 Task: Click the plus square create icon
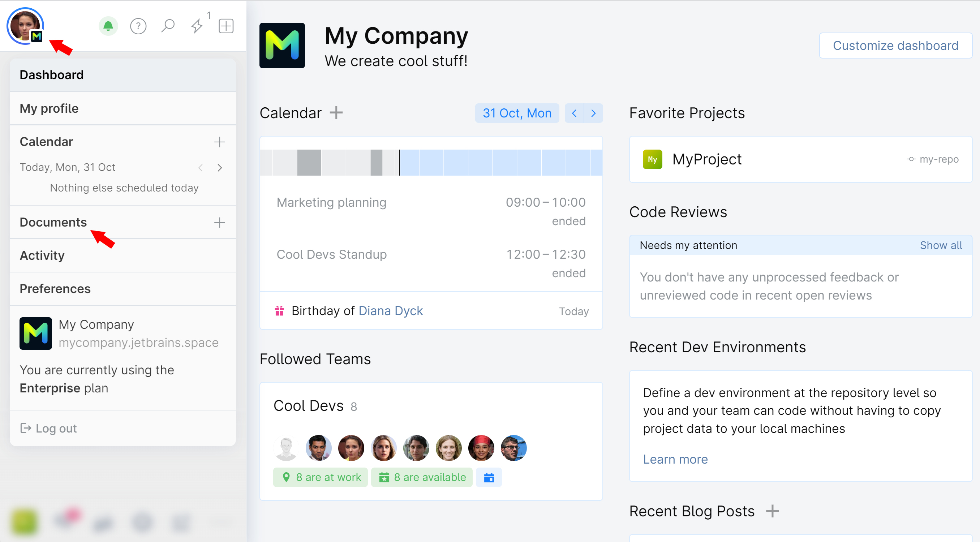226,26
